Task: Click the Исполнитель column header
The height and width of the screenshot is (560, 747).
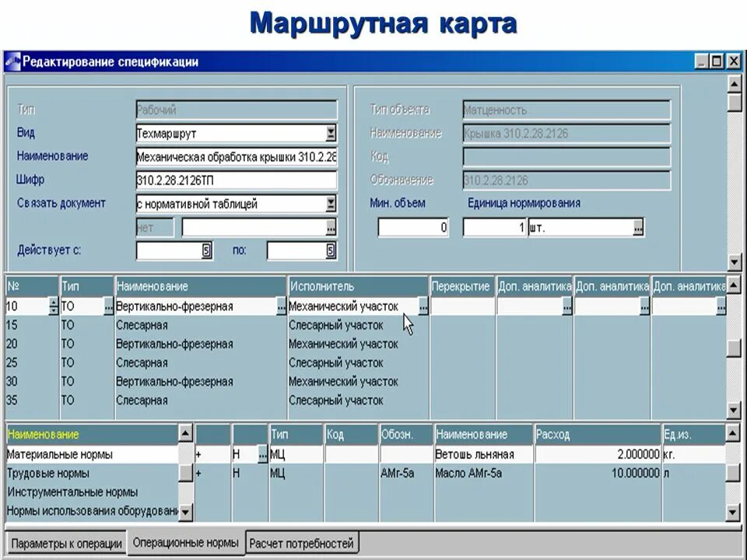Action: (358, 286)
